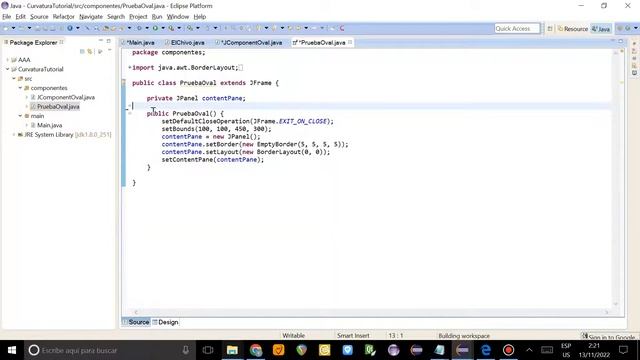Click Sign in to Google in status bar
This screenshot has width=640, height=360.
click(608, 336)
